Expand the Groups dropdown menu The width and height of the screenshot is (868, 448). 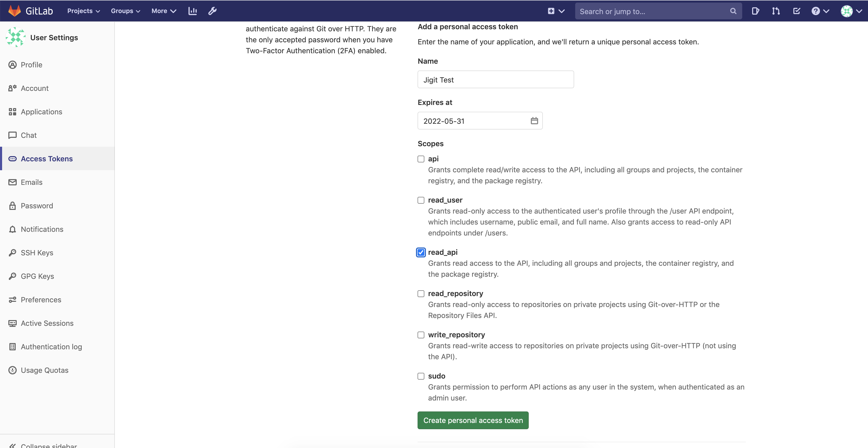(125, 11)
